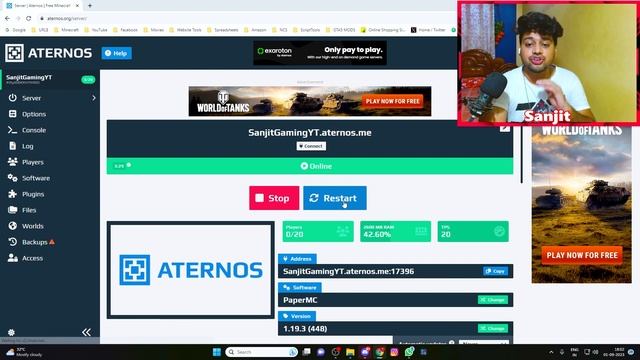Viewport: 640px width, 360px height.
Task: Click the Aternos server image thumbnail
Action: pyautogui.click(x=191, y=270)
